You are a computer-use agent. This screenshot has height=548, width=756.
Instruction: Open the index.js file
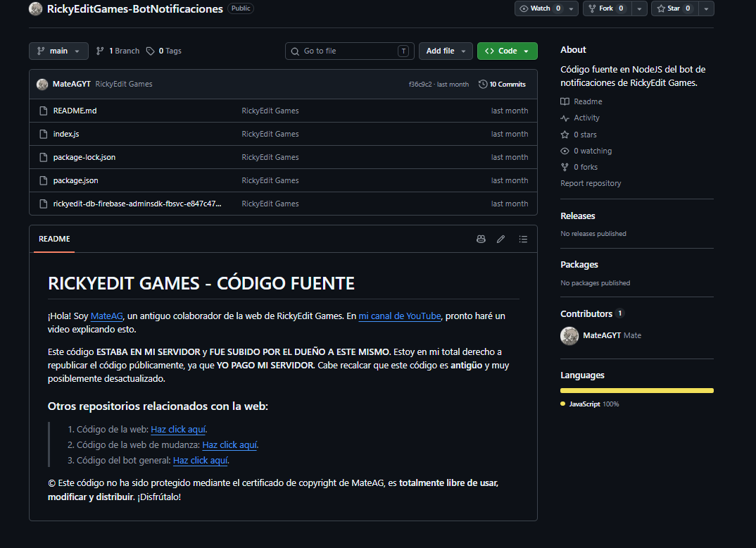[66, 134]
